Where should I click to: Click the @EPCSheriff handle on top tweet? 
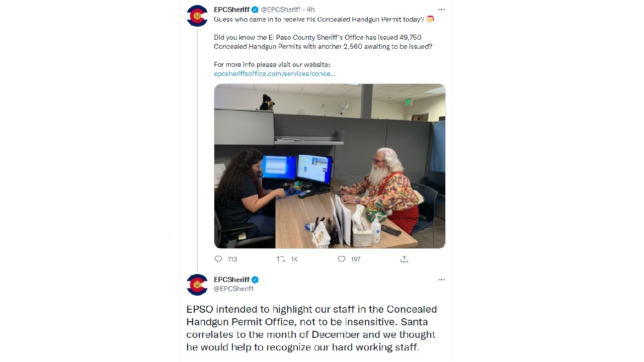[281, 10]
